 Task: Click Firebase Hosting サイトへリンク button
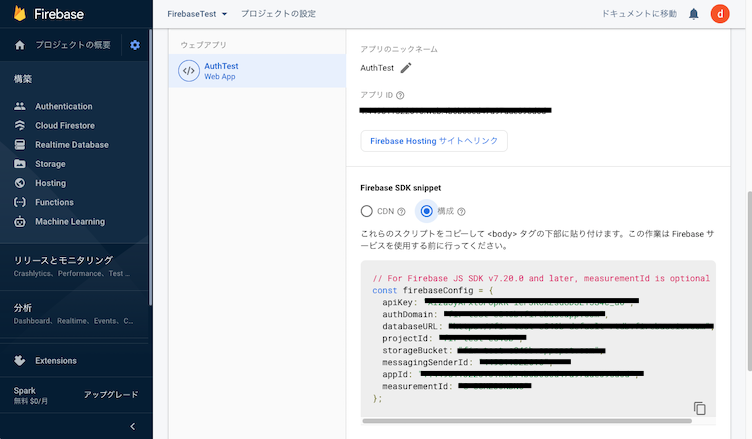click(434, 141)
